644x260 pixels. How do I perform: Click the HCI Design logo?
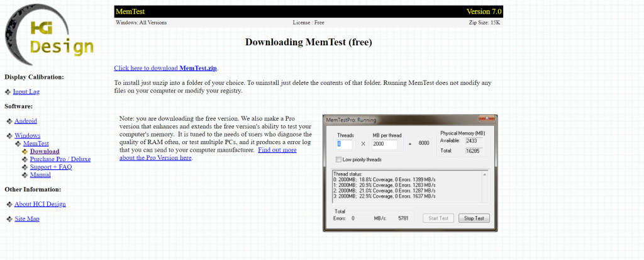coord(49,35)
